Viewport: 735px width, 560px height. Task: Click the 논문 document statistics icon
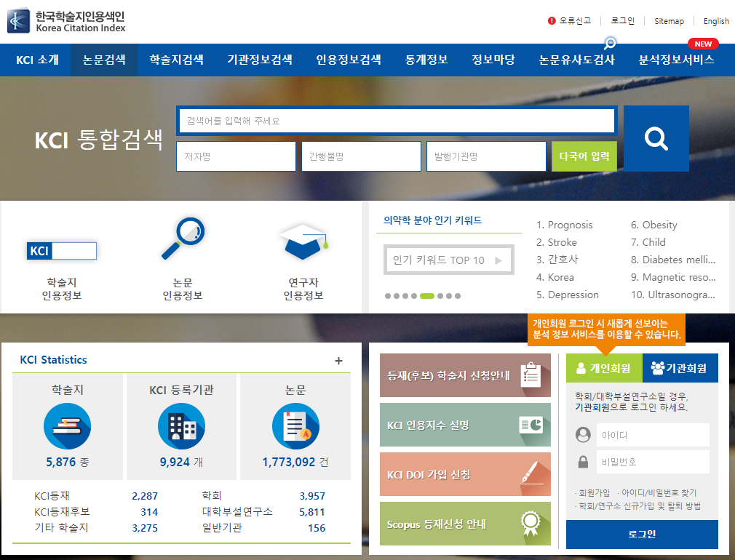295,426
